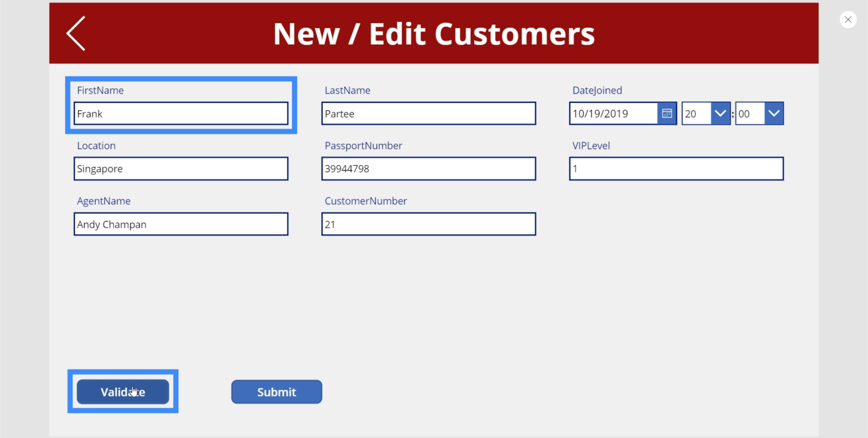Open the DateJoined calendar picker icon
Viewport: 868px width, 438px height.
pyautogui.click(x=667, y=114)
